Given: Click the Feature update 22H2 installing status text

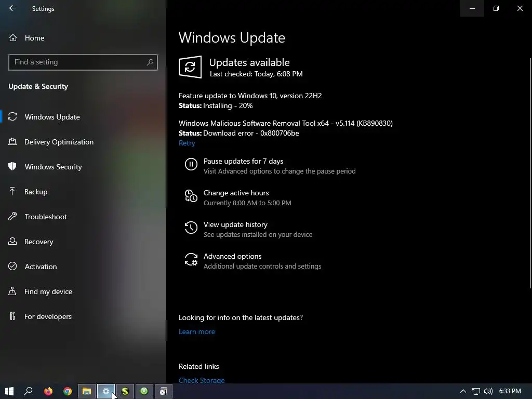Looking at the screenshot, I should click(216, 105).
